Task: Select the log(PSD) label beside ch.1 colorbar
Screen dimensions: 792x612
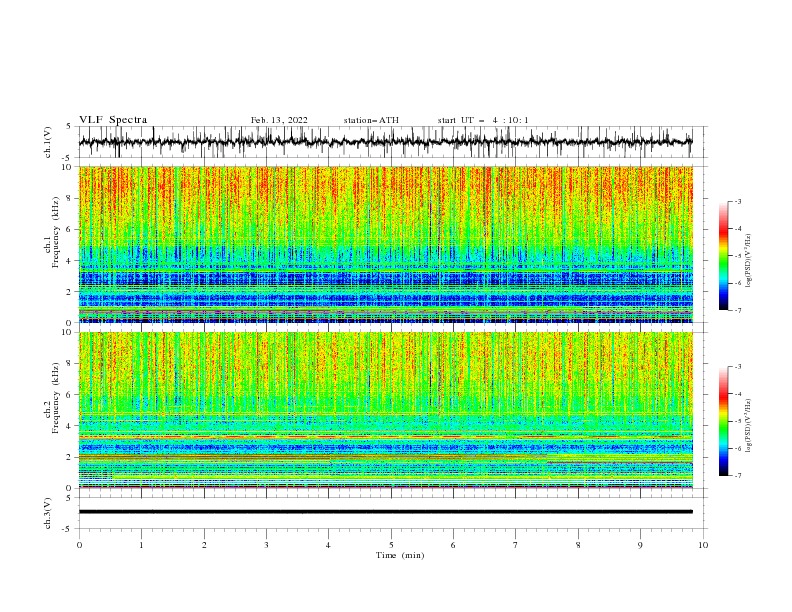Action: pyautogui.click(x=749, y=261)
